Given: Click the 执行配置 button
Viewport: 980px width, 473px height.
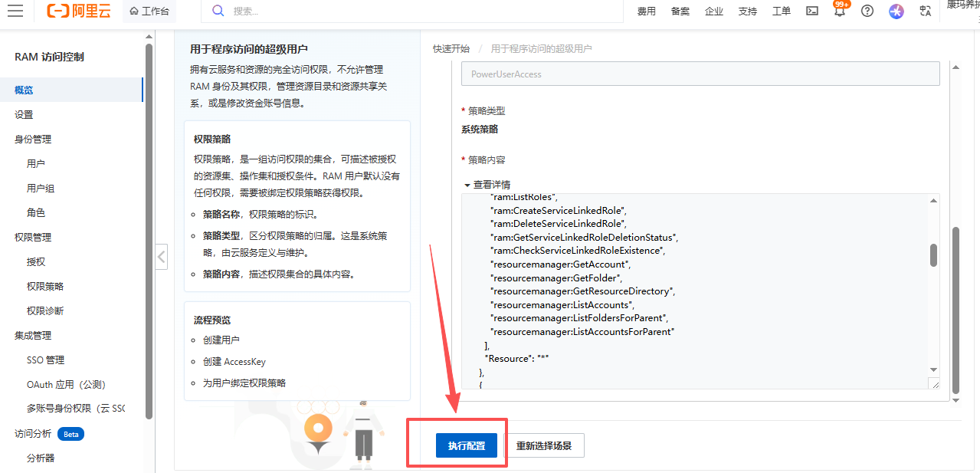Looking at the screenshot, I should pyautogui.click(x=467, y=445).
